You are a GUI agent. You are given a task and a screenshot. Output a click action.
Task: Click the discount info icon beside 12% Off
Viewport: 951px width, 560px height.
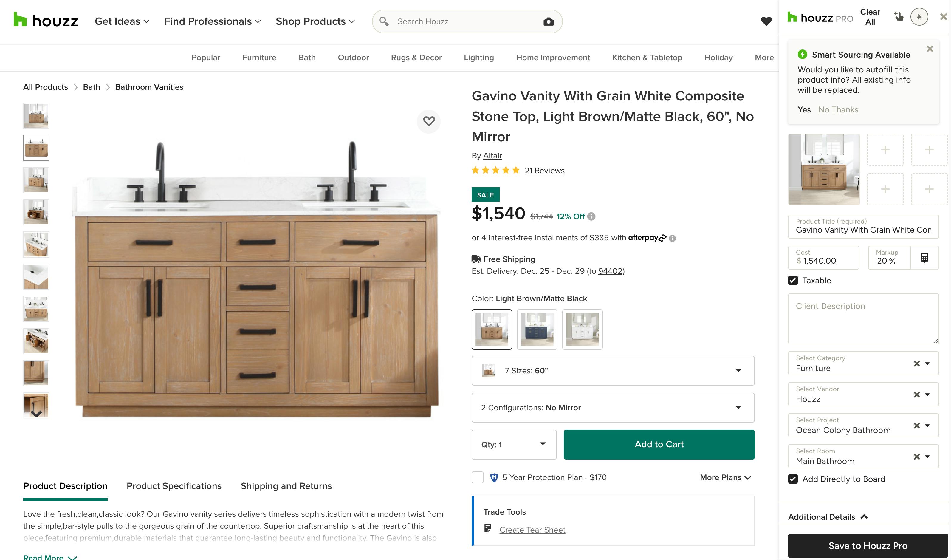click(x=591, y=216)
